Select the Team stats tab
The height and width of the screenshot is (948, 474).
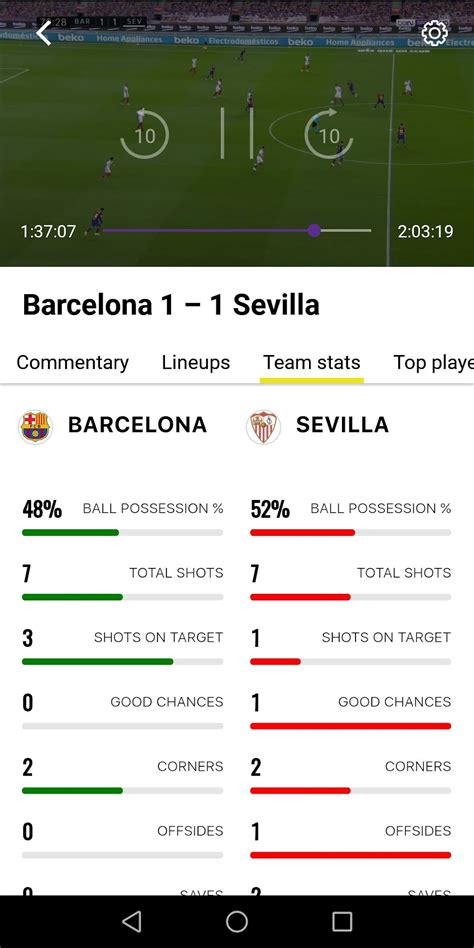click(x=312, y=362)
